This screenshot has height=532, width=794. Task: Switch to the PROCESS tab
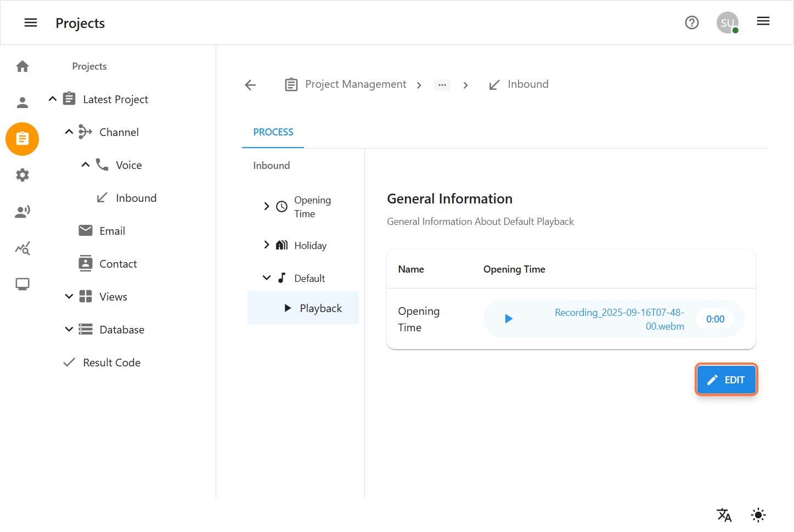273,132
